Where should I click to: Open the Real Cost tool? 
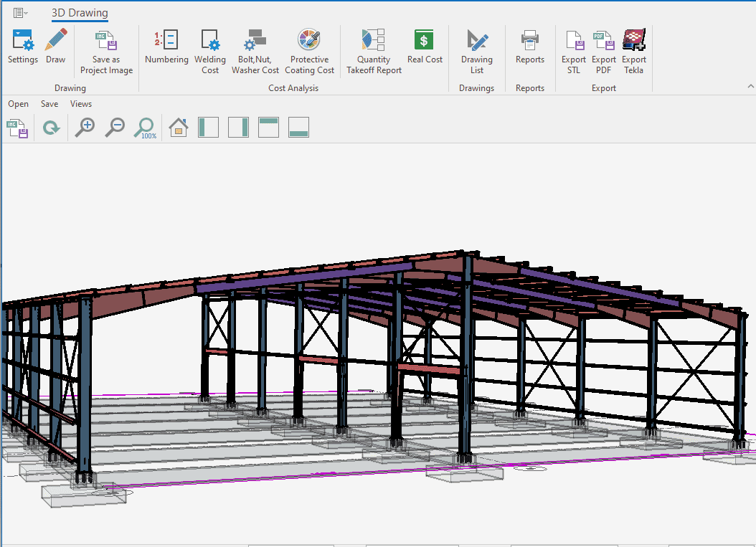tap(425, 47)
